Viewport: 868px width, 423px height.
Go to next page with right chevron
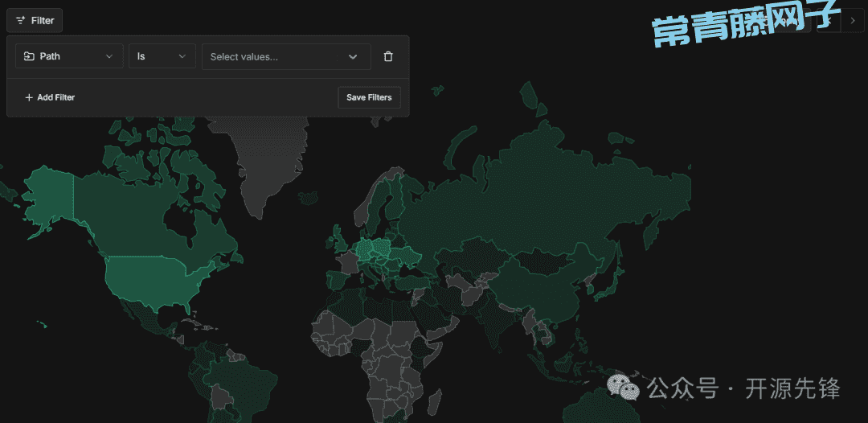point(852,20)
